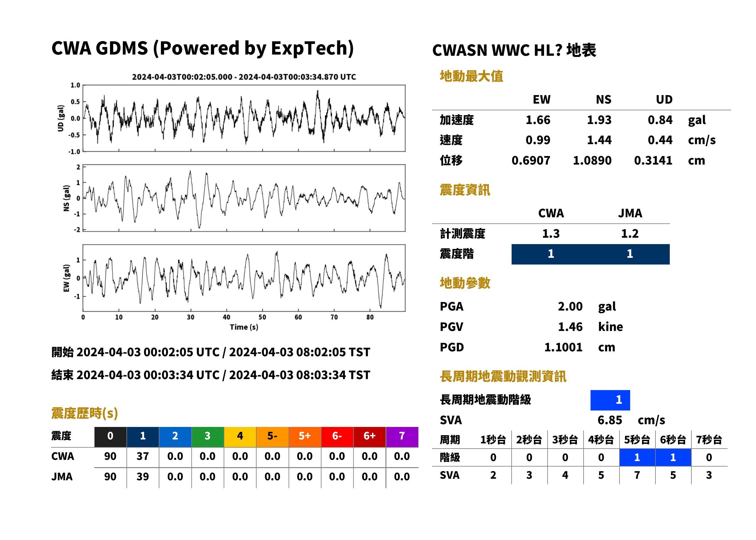
Task: Click the green intensity 3 swatch
Action: [208, 437]
